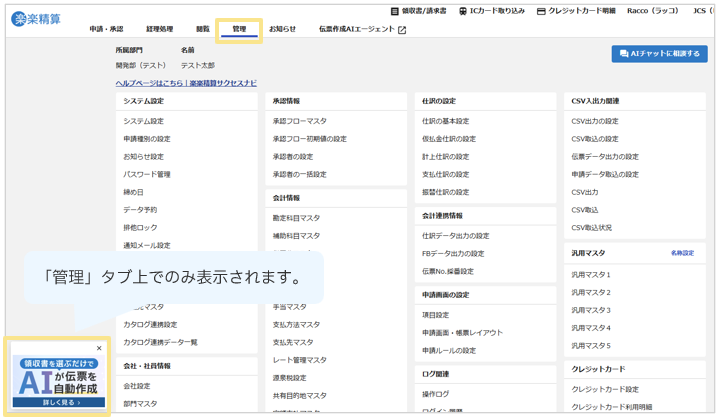The height and width of the screenshot is (418, 720).
Task: Open the ヘルプページはこちら help link
Action: tap(186, 83)
